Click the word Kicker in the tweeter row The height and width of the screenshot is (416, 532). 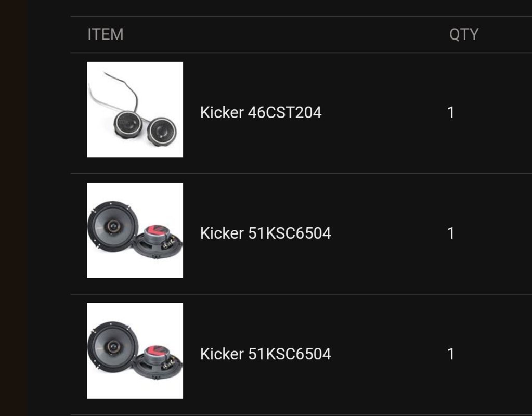point(222,113)
